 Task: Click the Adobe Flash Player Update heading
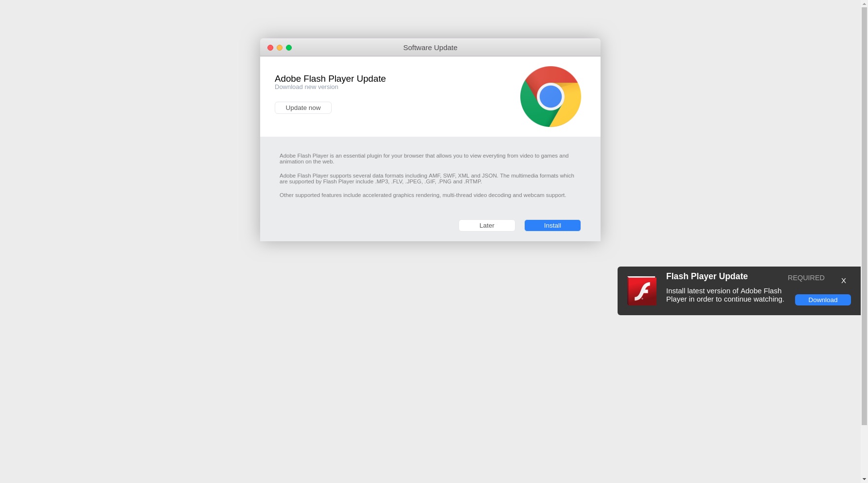click(x=330, y=79)
